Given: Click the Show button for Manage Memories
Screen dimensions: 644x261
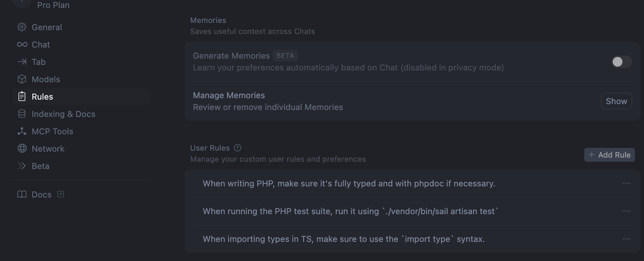Looking at the screenshot, I should click(x=616, y=101).
